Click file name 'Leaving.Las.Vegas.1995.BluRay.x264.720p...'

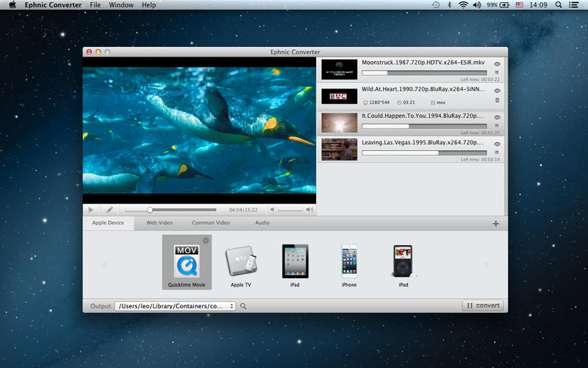(423, 143)
